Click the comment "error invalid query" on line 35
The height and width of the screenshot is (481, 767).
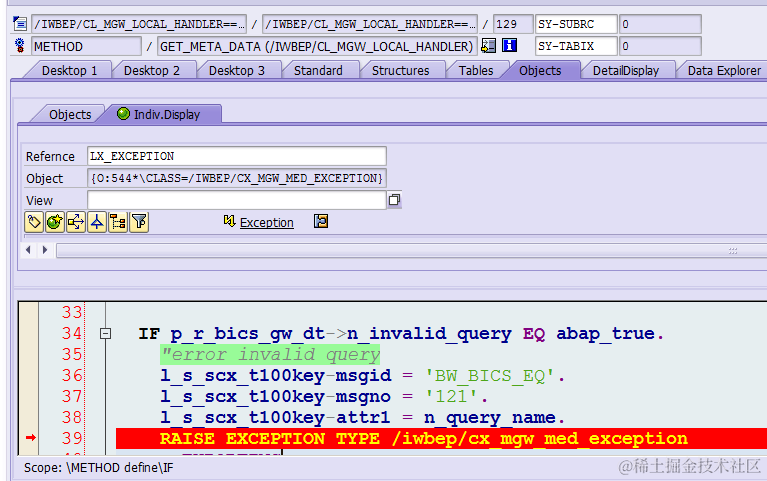(270, 354)
